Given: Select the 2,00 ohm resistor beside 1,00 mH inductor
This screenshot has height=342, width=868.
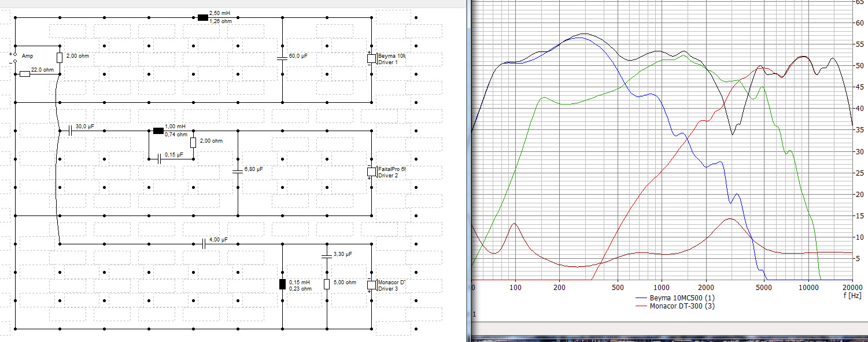Looking at the screenshot, I should [193, 142].
